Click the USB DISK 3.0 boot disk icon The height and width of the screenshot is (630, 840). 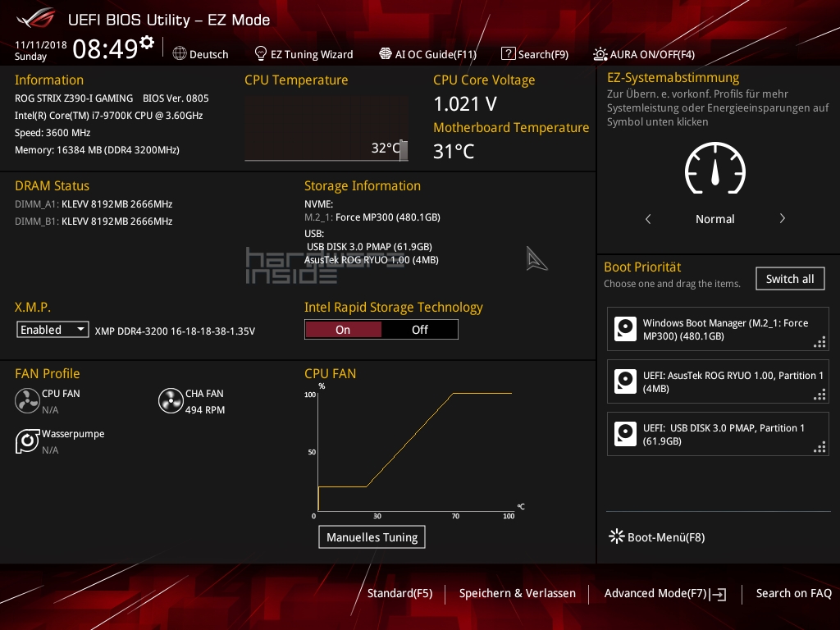click(625, 434)
